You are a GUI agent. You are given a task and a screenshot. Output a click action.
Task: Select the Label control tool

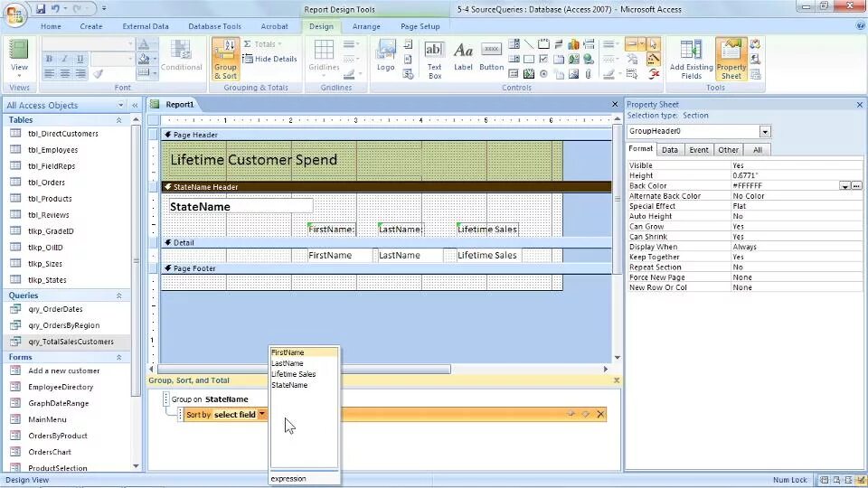[x=463, y=56]
